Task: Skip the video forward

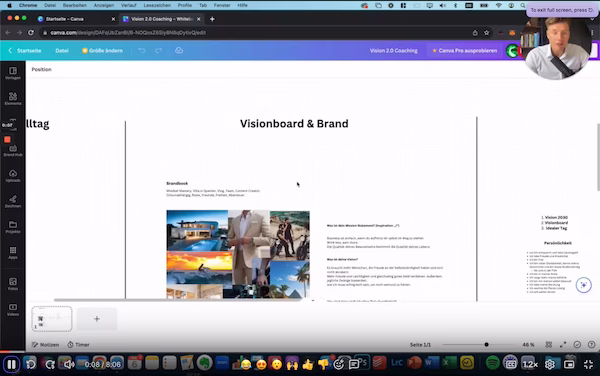Action: coord(49,364)
